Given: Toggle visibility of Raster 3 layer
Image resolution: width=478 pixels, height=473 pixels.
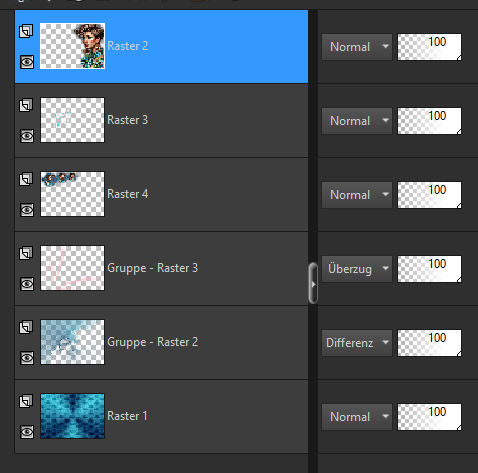Looking at the screenshot, I should 27,136.
